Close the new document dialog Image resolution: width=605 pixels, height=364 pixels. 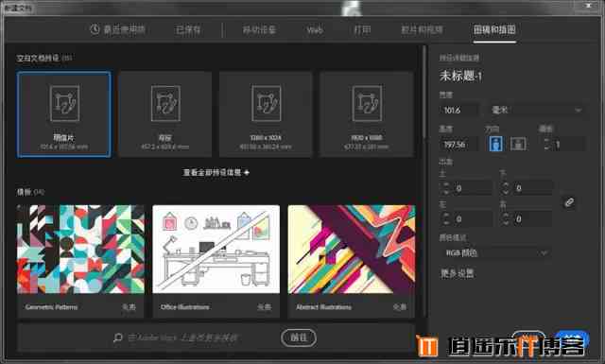(x=588, y=6)
